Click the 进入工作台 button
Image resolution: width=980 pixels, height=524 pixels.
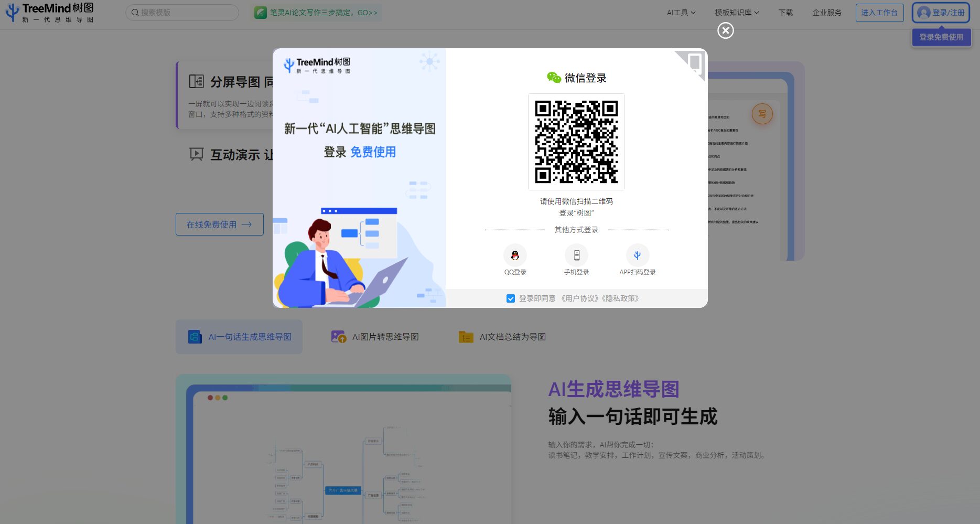[x=879, y=13]
